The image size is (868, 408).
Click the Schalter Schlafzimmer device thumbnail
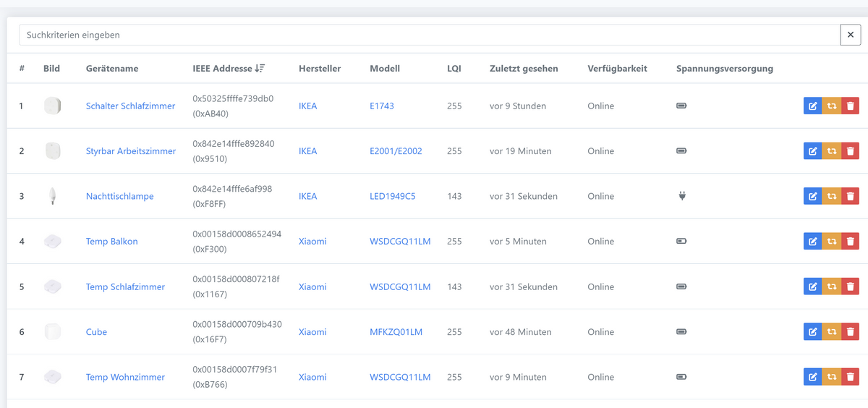(52, 106)
